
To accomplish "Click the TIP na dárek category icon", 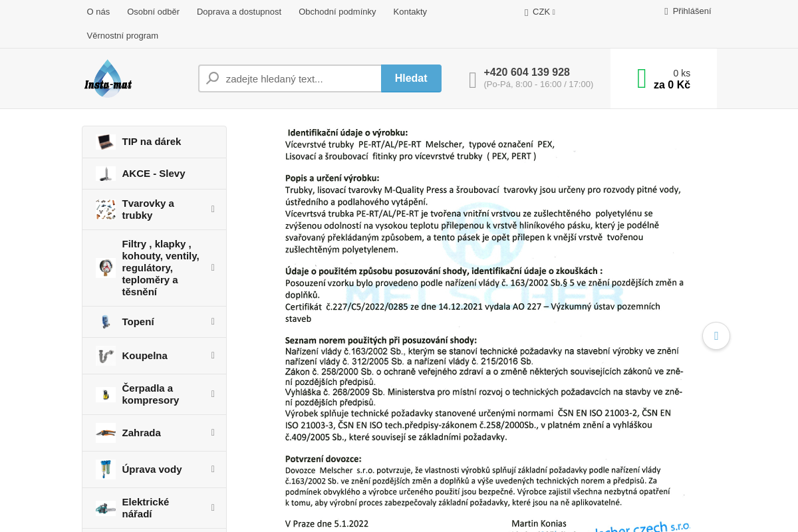I will coord(105,142).
